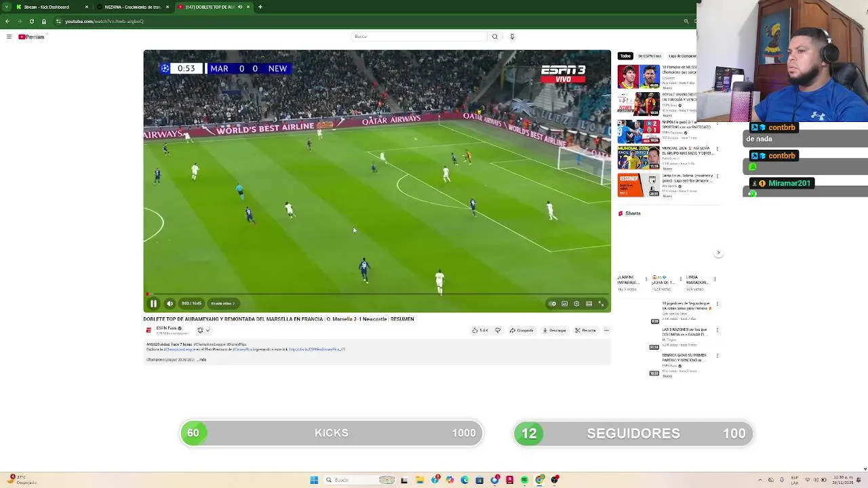Clip the video with Recortar button
Screen dimensions: 868x488
click(585, 330)
